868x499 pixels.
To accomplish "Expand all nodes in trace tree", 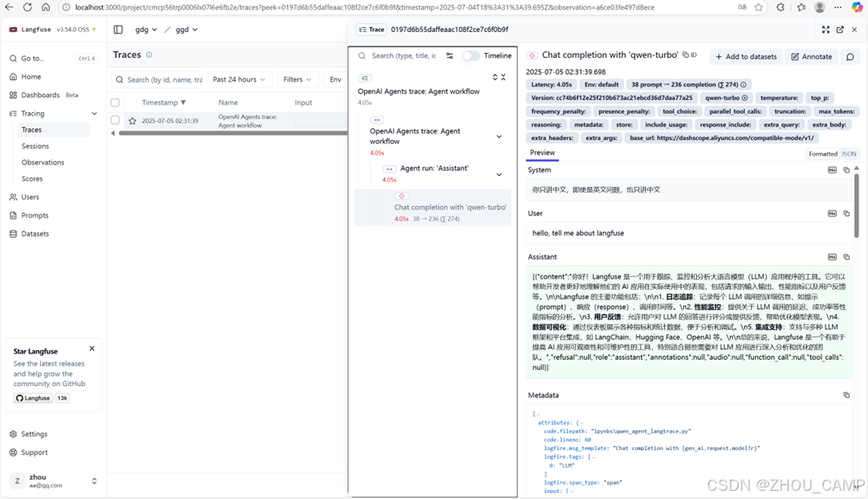I will point(495,77).
